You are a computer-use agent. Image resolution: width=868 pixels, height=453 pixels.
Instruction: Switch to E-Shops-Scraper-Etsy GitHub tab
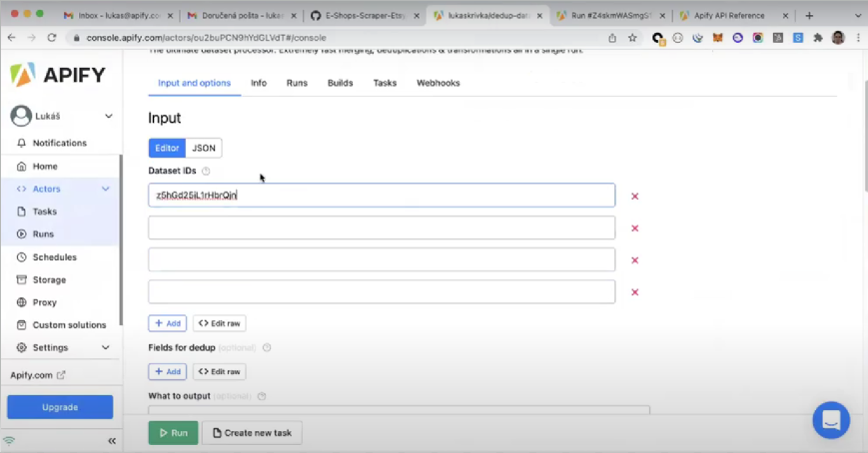(x=366, y=16)
